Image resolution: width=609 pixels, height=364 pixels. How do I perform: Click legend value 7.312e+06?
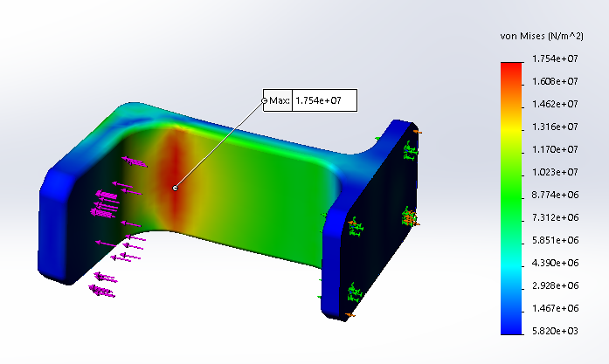(x=555, y=217)
